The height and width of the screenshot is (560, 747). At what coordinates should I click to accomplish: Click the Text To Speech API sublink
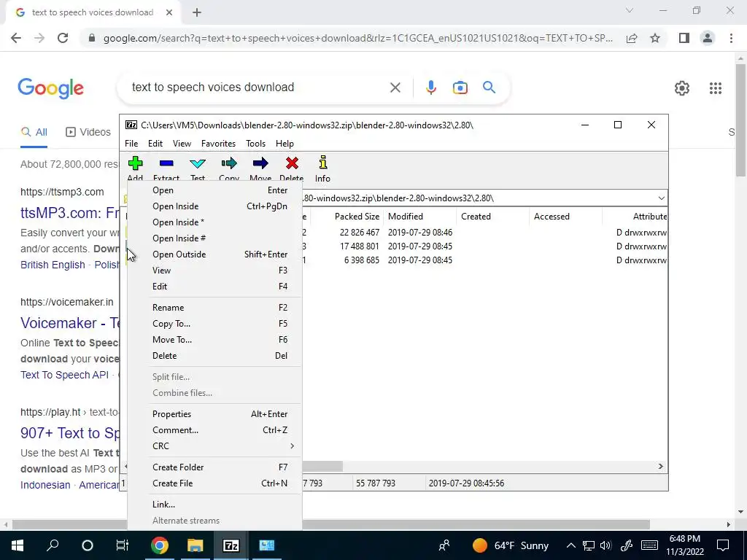tap(64, 375)
